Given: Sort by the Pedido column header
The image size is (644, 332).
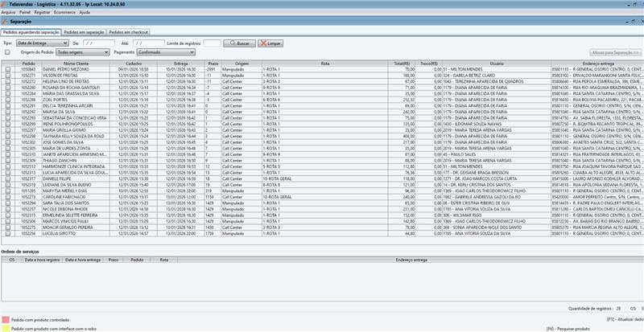Looking at the screenshot, I should point(29,64).
